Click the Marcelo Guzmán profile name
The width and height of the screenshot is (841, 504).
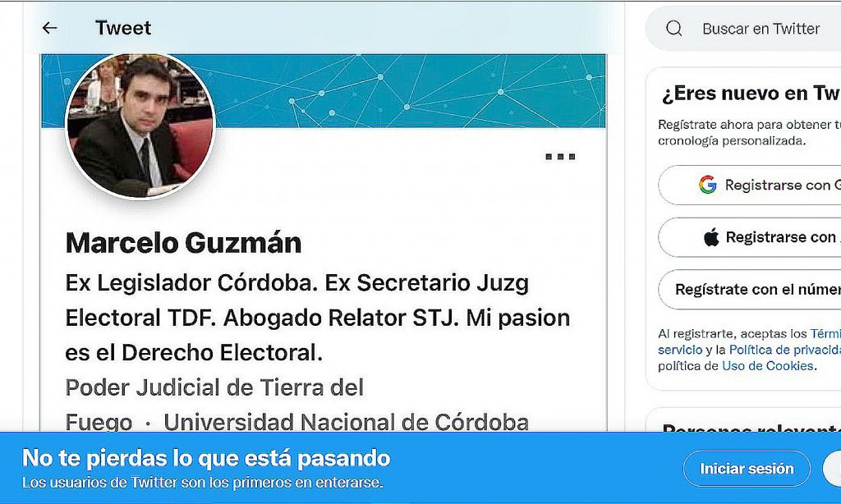pos(183,243)
